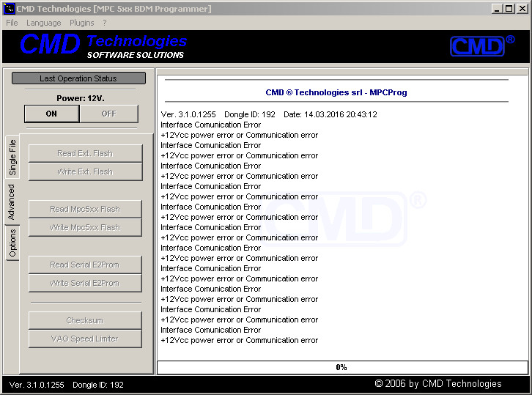The image size is (532, 395).
Task: Click VAG Speed Limiter button
Action: 85,339
